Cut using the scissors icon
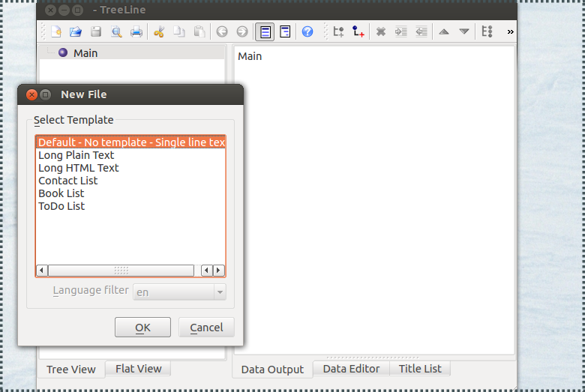This screenshot has height=392, width=585. click(159, 31)
